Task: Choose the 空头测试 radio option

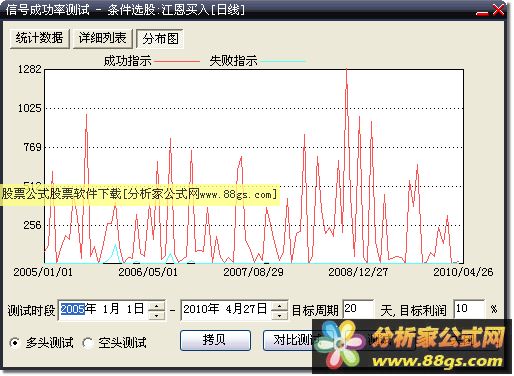Action: coord(88,342)
